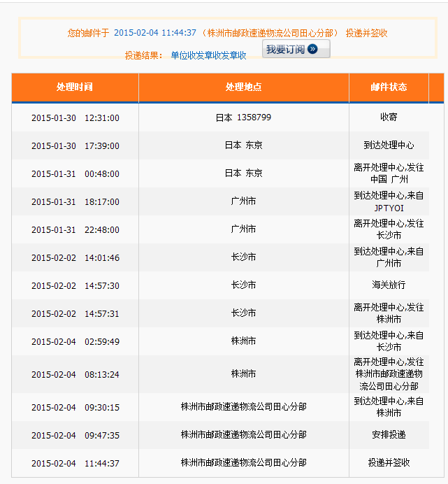Click the 您的邮件于 text in the banner

87,33
